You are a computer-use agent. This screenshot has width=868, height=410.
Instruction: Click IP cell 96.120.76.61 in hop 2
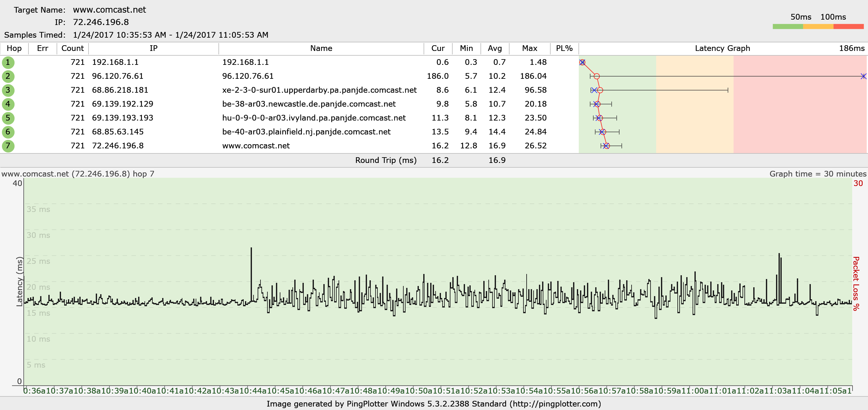pos(118,76)
